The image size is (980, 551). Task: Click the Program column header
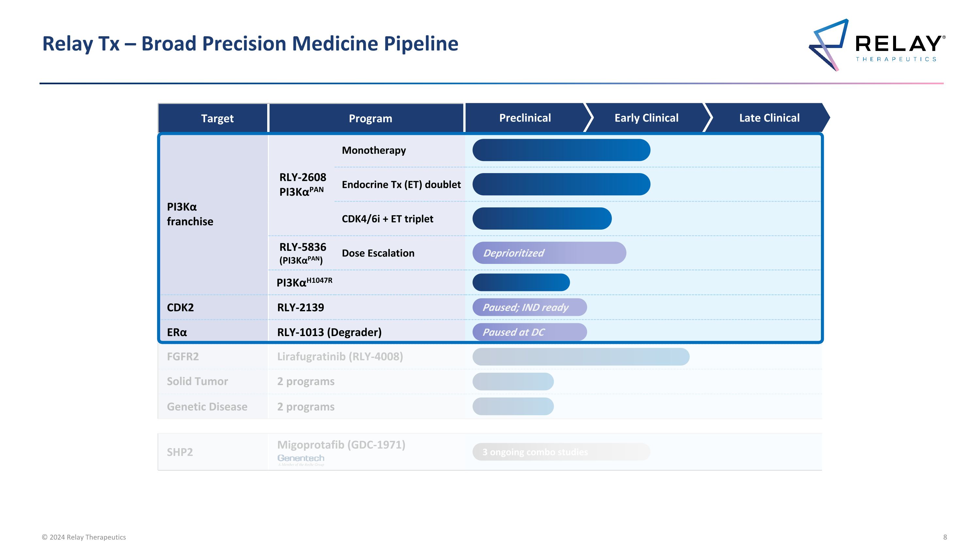click(370, 119)
